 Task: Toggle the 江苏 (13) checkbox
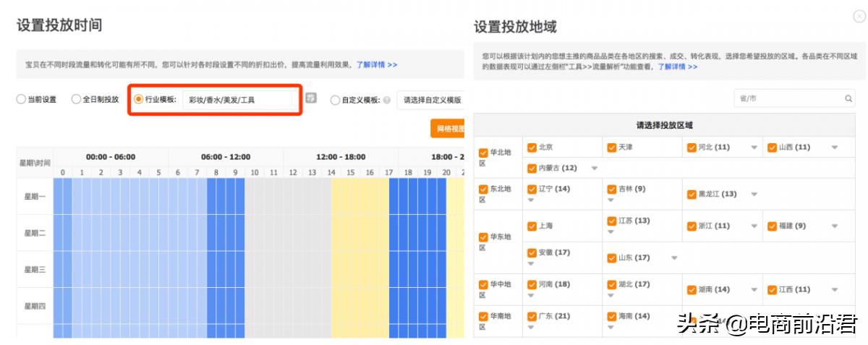[611, 221]
